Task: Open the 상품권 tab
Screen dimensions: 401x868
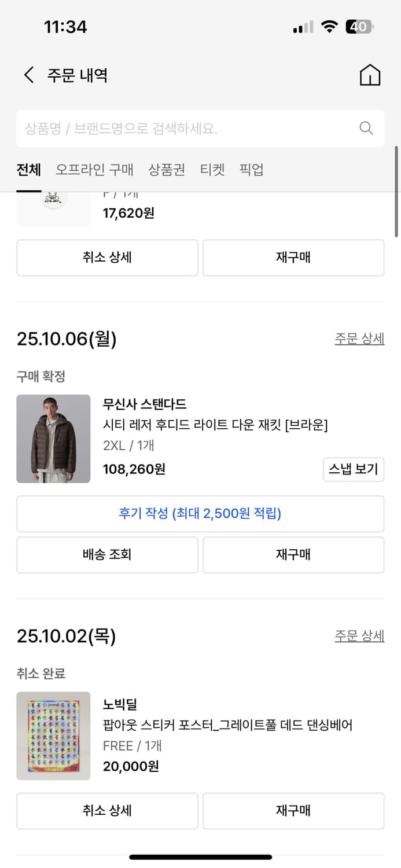Action: click(166, 170)
